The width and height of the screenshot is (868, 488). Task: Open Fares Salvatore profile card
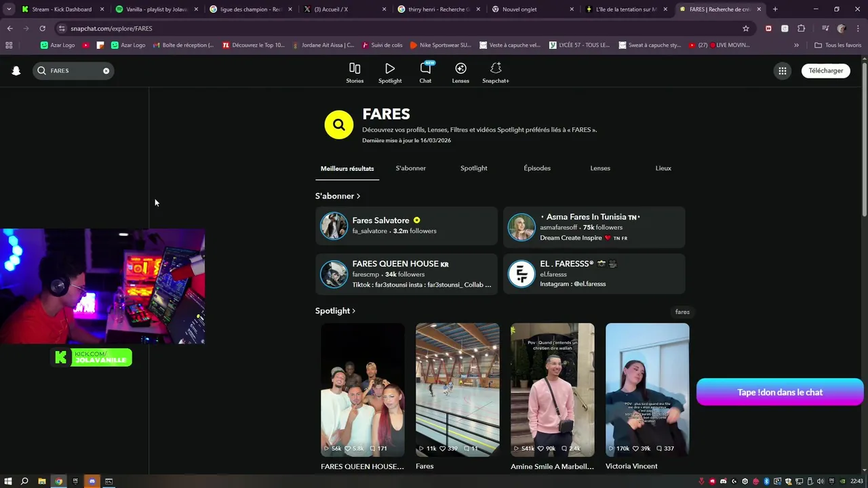click(x=406, y=226)
